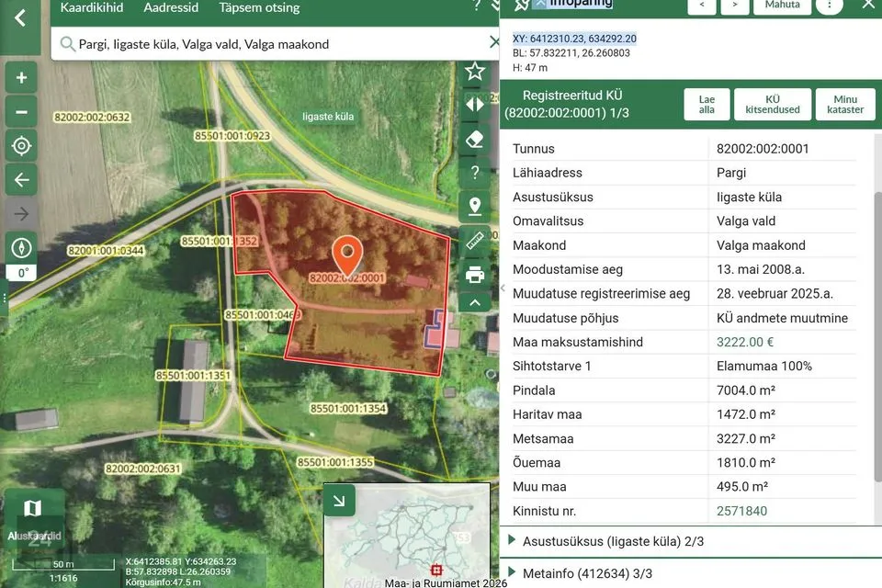
Task: Open the Kaardikihid tab
Action: 92,8
